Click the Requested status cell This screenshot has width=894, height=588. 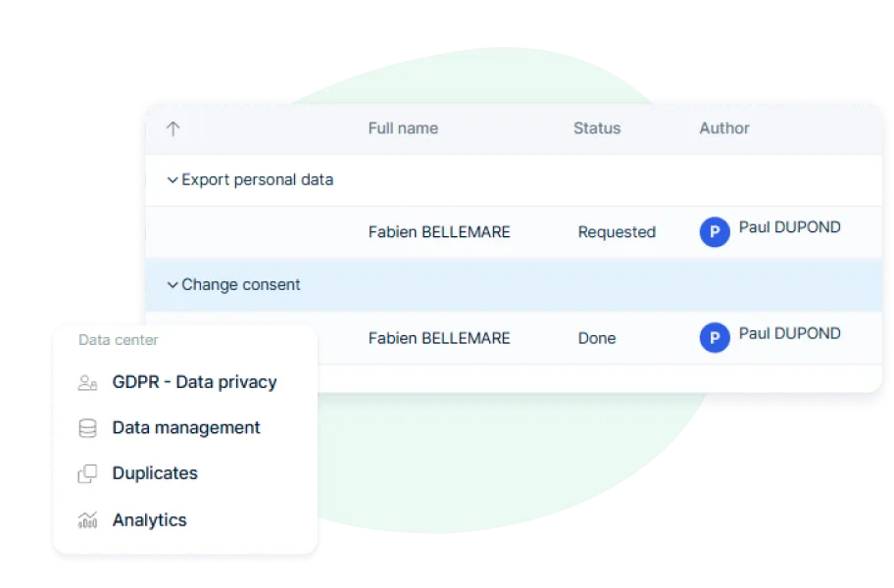[x=617, y=232]
